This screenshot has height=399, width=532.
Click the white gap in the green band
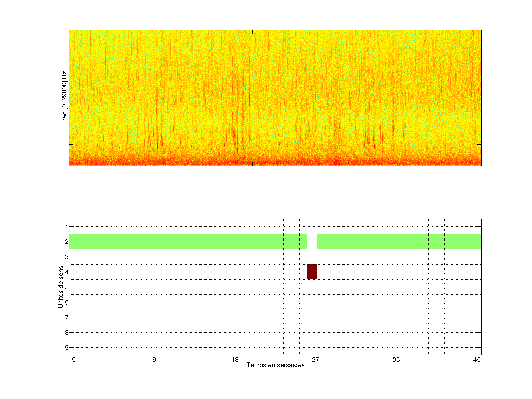click(x=312, y=241)
